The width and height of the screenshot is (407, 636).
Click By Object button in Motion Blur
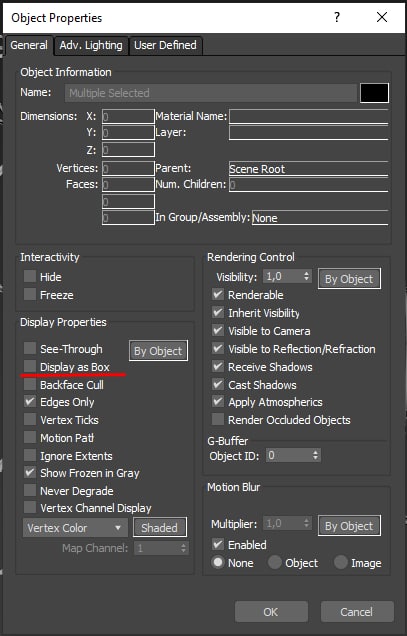pos(349,526)
